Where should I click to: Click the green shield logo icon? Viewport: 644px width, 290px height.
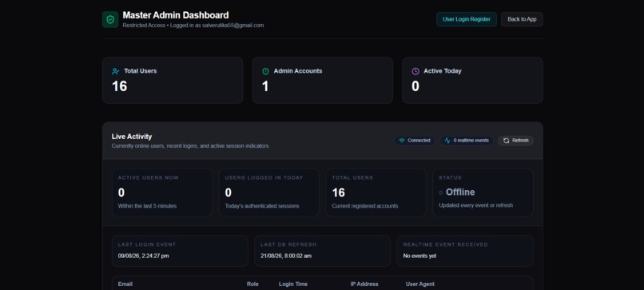pos(110,19)
